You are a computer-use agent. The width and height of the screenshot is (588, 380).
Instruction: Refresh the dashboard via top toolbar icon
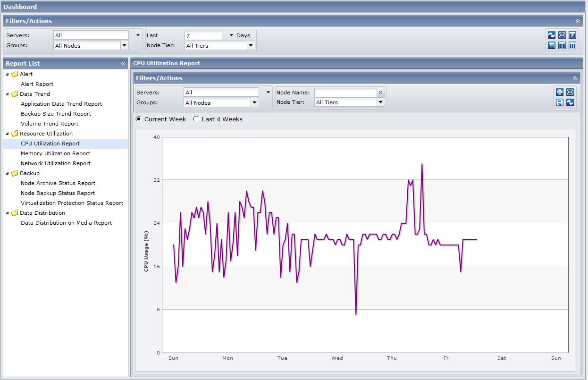click(x=552, y=35)
